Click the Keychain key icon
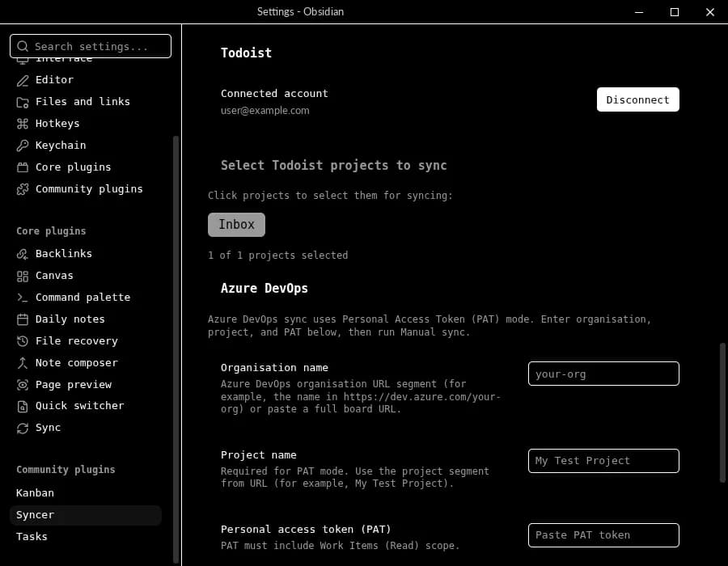The height and width of the screenshot is (566, 728). tap(23, 146)
